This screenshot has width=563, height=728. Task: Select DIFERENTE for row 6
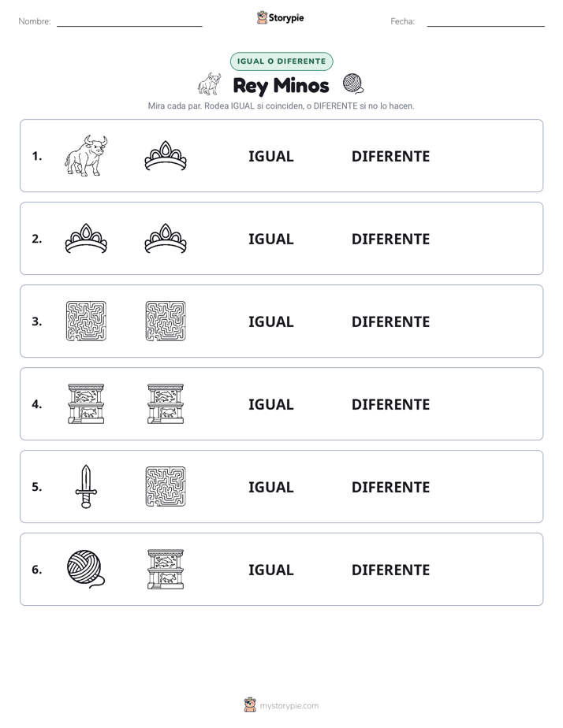pos(390,570)
